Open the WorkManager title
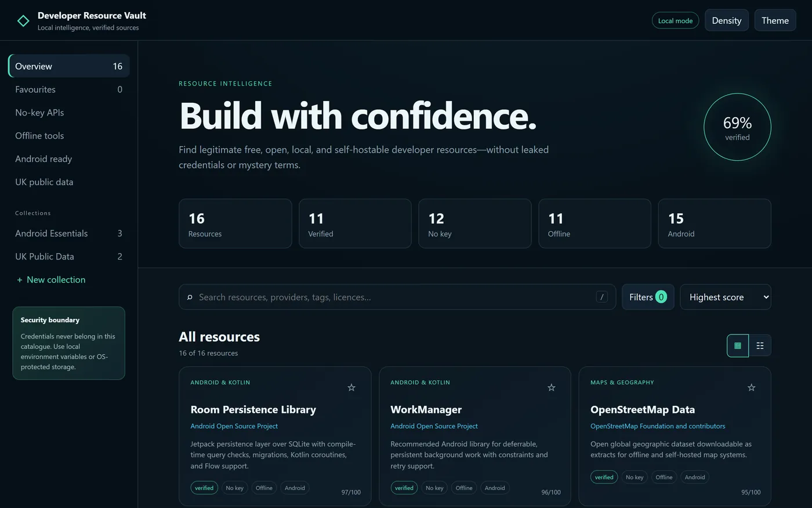Viewport: 812px width, 508px height. 426,409
